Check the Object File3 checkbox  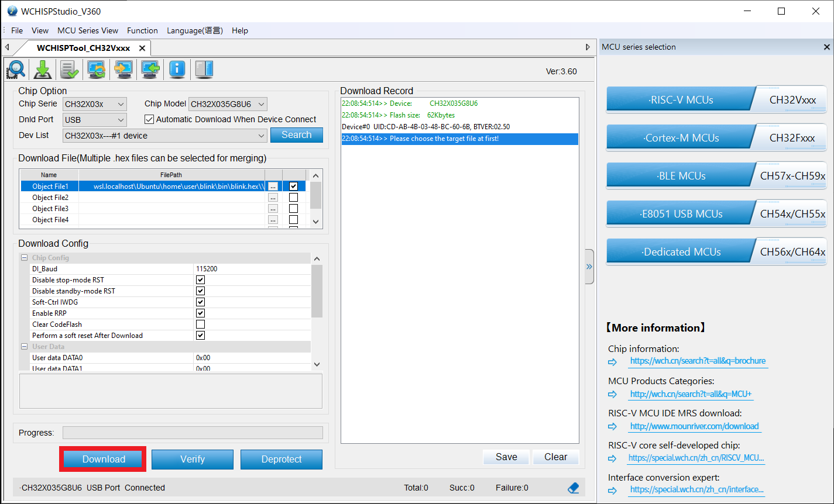(294, 209)
